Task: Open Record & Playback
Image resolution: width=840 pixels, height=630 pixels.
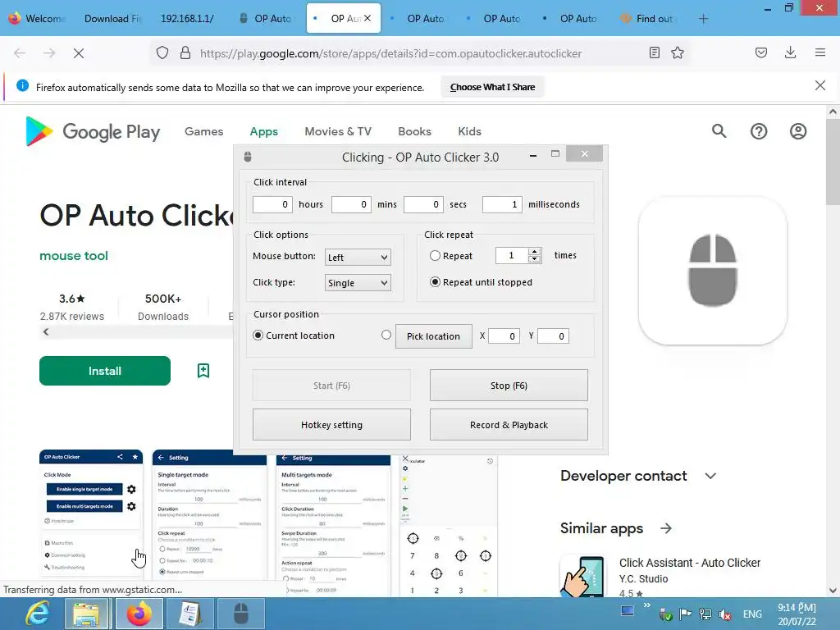Action: point(509,425)
